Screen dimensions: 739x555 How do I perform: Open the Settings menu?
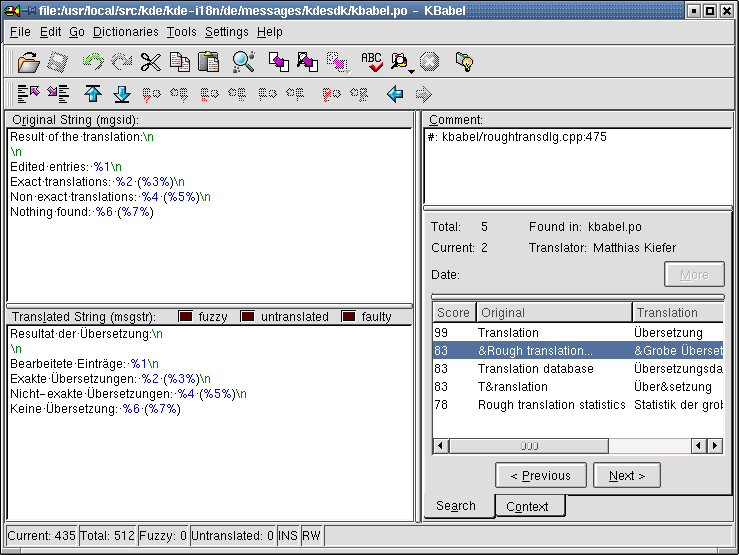226,32
